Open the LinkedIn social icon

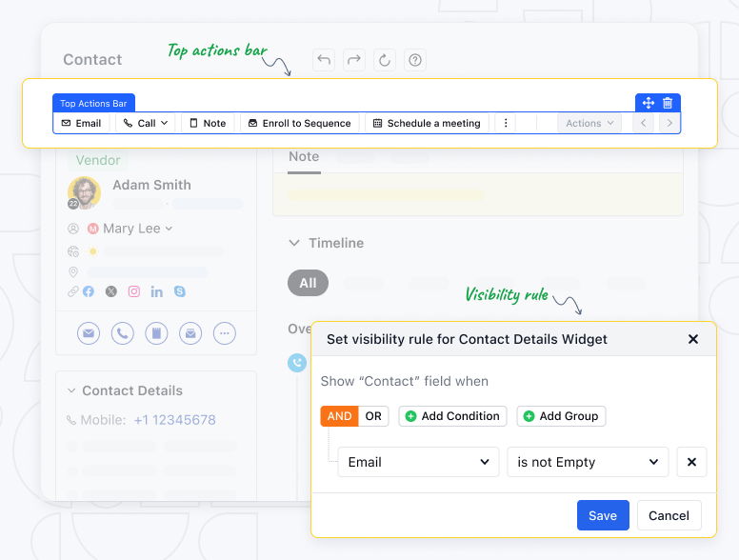(x=156, y=292)
